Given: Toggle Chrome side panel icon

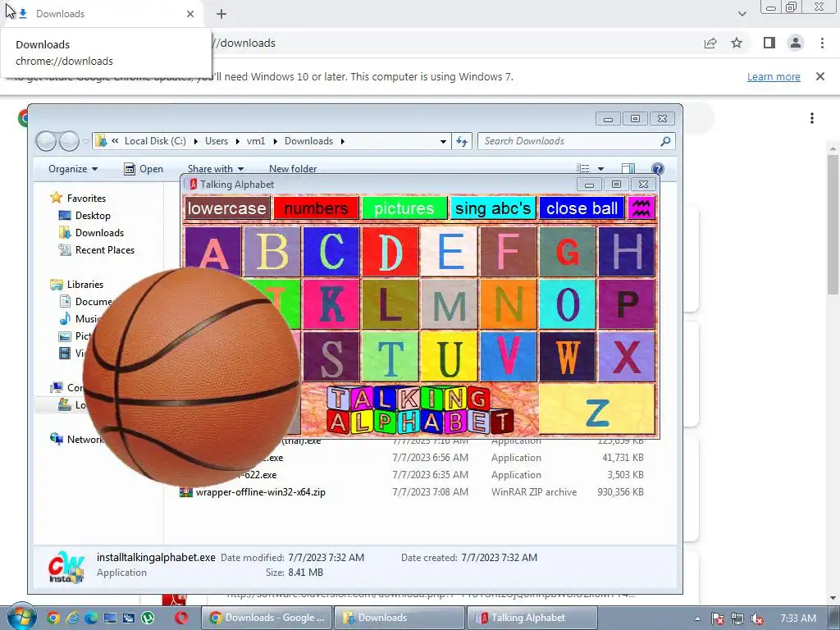Looking at the screenshot, I should click(x=769, y=43).
